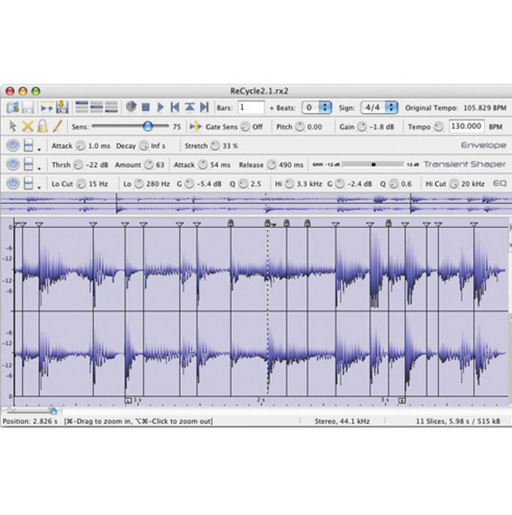Click the Sens slider handle
Screen dimensions: 512x515
coord(148,126)
